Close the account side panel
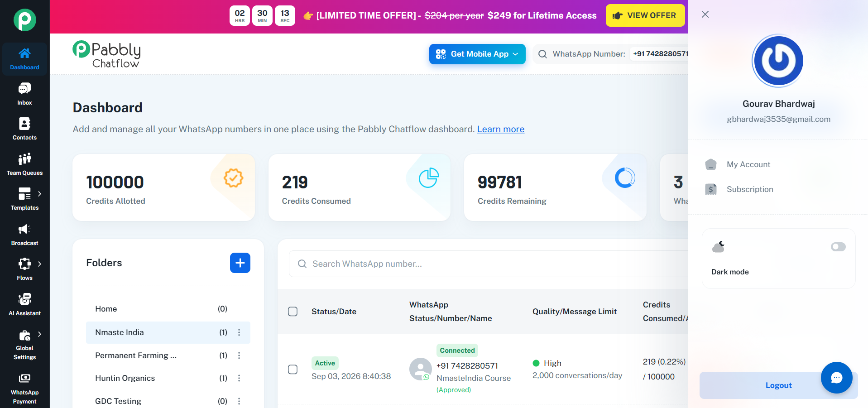This screenshot has height=408, width=868. point(705,14)
